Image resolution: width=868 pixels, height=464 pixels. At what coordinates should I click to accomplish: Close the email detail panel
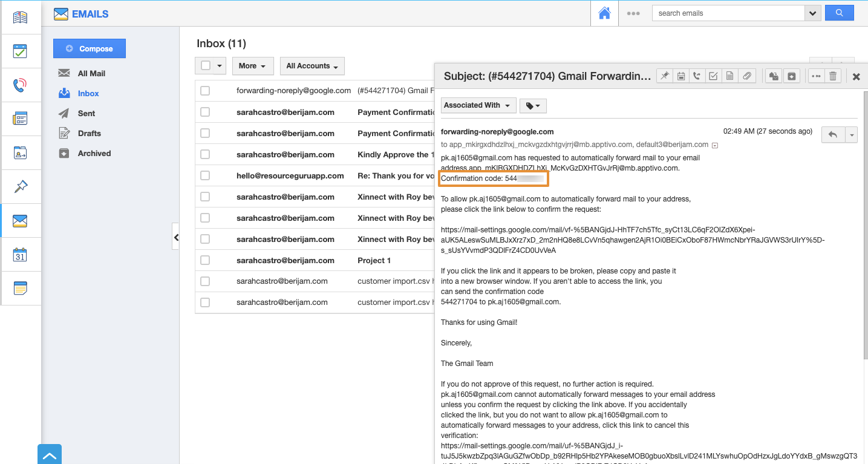[856, 77]
